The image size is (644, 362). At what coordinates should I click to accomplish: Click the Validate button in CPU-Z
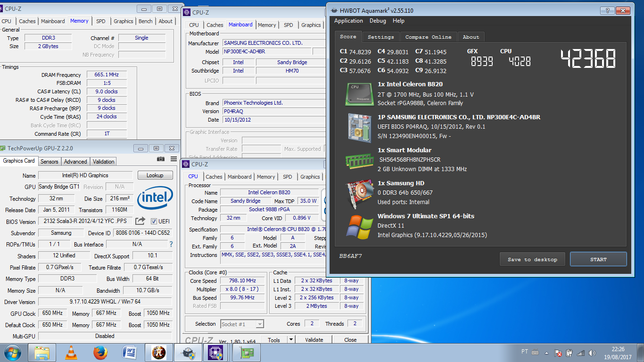coord(314,340)
